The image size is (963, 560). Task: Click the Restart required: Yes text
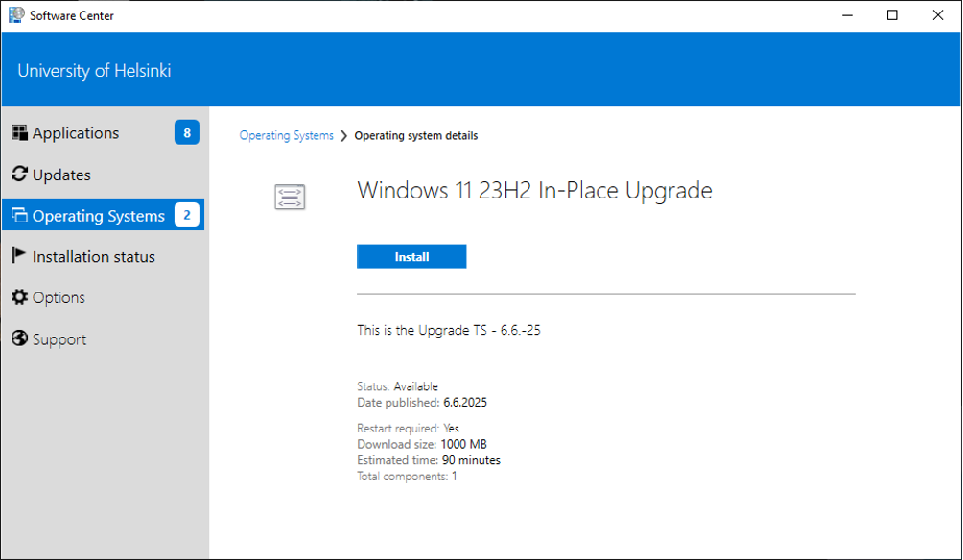[408, 429]
